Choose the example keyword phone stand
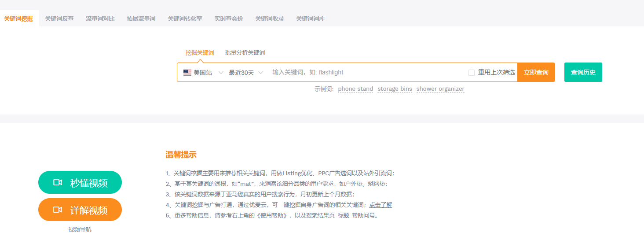This screenshot has height=251, width=644. click(x=355, y=89)
